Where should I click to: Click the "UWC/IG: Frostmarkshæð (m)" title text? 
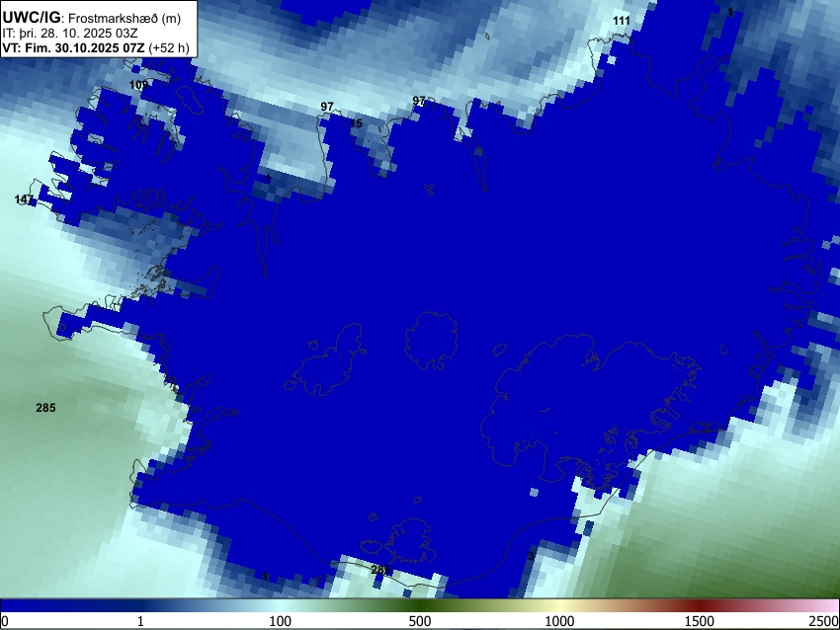click(x=92, y=18)
